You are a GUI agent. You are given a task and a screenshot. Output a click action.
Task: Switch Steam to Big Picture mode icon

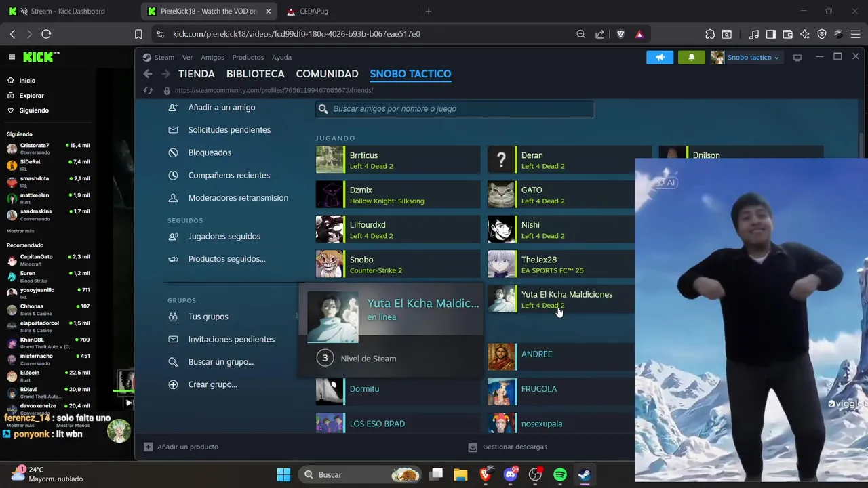click(x=797, y=58)
